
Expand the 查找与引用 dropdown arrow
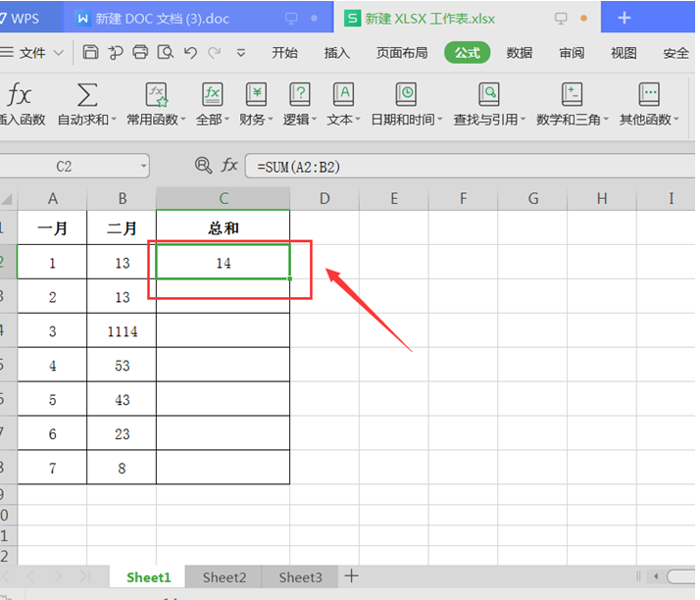[523, 120]
